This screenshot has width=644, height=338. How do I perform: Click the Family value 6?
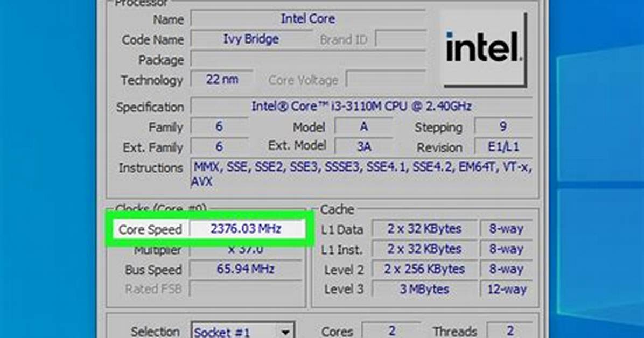tap(219, 126)
